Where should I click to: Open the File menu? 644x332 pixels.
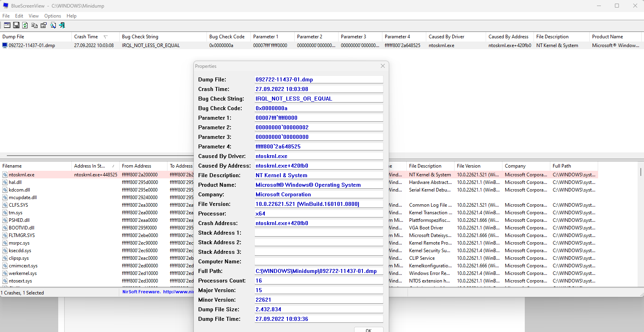tap(6, 16)
